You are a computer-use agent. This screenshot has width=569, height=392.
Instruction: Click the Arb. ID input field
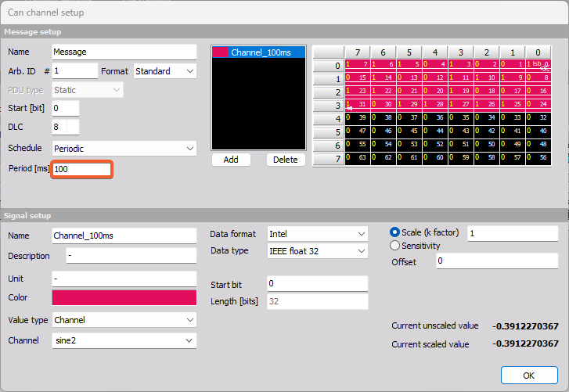coord(75,70)
